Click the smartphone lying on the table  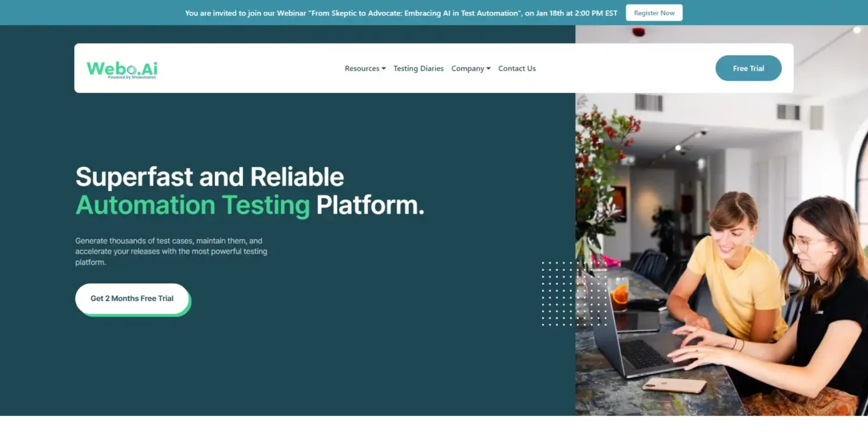point(674,385)
